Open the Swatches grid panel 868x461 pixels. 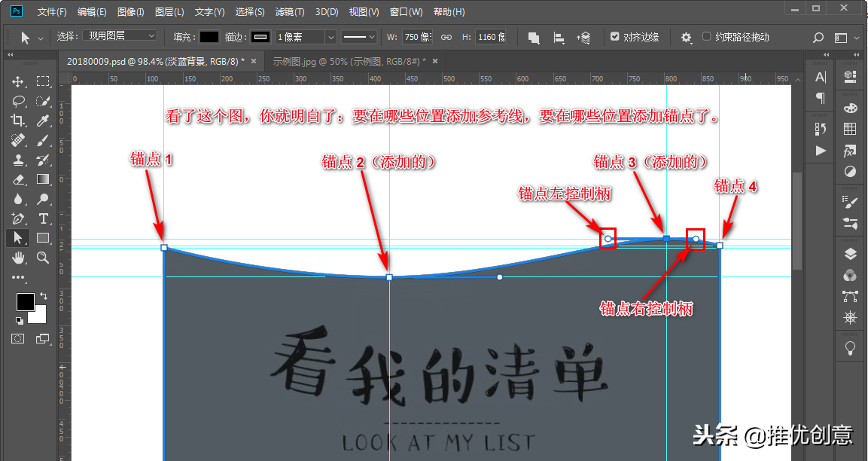[x=850, y=129]
